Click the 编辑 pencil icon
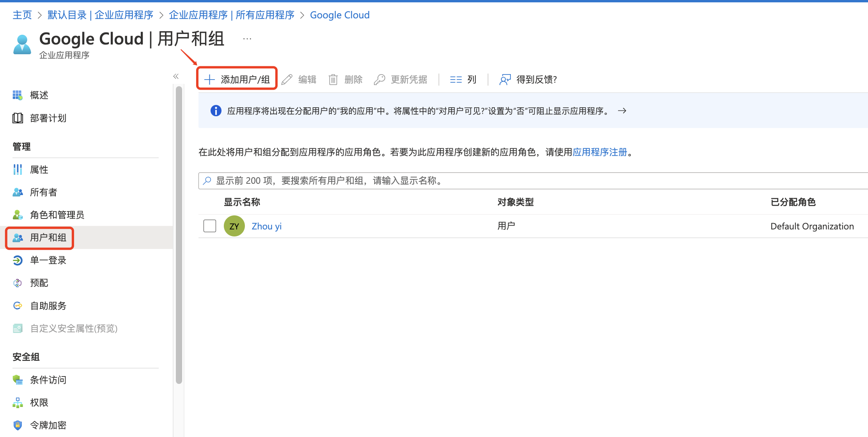Viewport: 868px width, 437px height. (287, 80)
